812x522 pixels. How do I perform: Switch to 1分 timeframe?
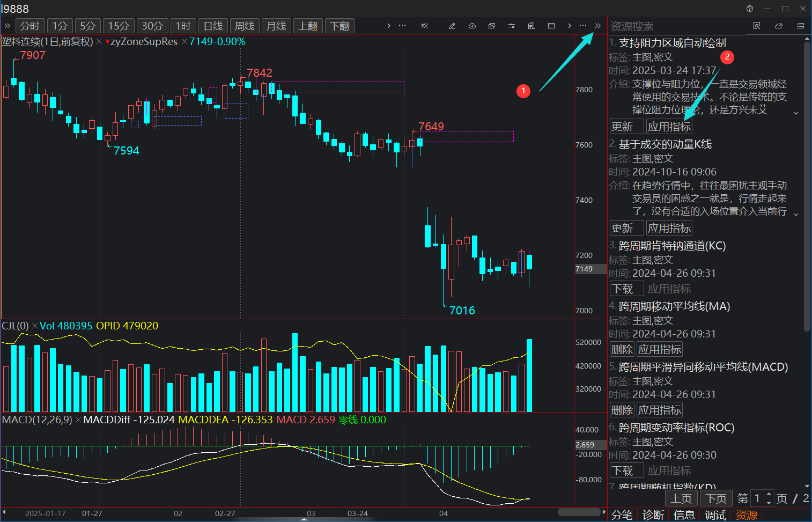[x=60, y=26]
